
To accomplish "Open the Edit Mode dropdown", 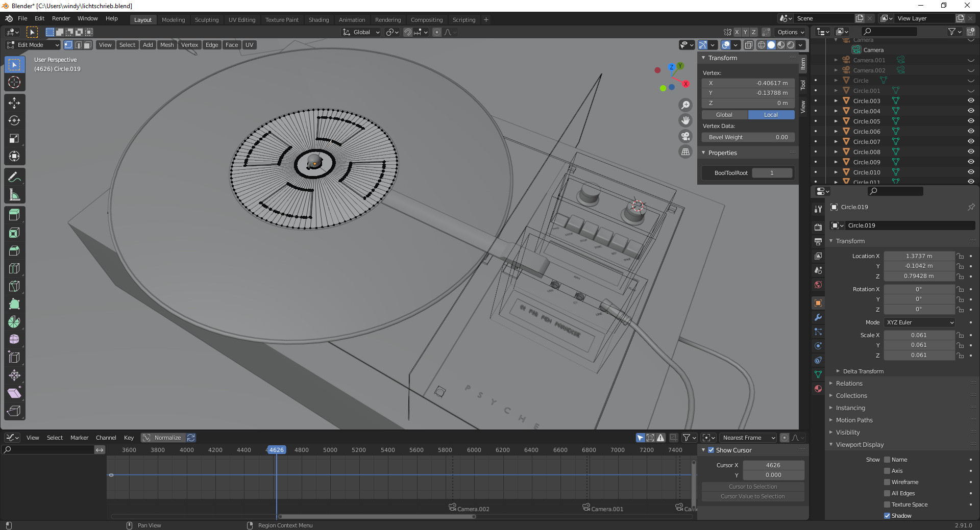I will pyautogui.click(x=33, y=45).
